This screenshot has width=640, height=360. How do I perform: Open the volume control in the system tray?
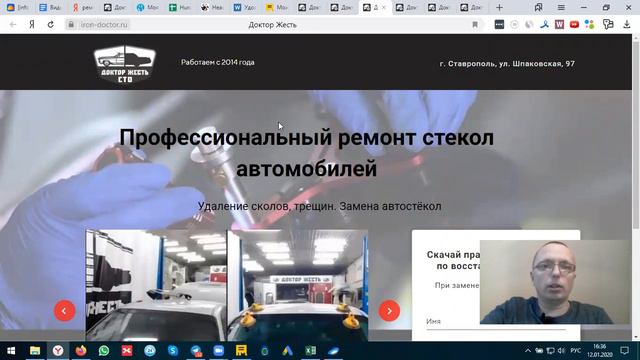tap(561, 351)
